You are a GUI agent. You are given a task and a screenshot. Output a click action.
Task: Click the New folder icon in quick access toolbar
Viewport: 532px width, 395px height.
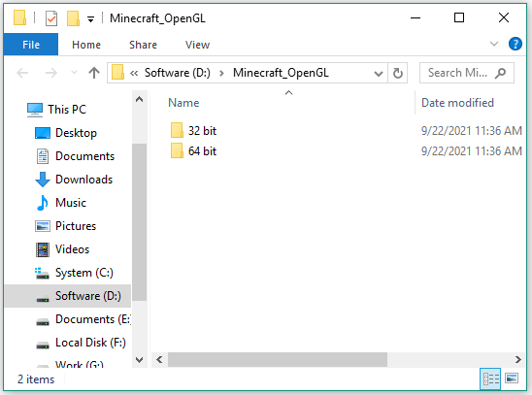(73, 18)
